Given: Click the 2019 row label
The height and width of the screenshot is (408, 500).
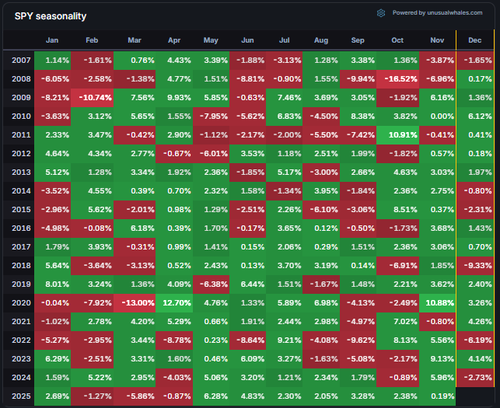Looking at the screenshot, I should tap(21, 284).
